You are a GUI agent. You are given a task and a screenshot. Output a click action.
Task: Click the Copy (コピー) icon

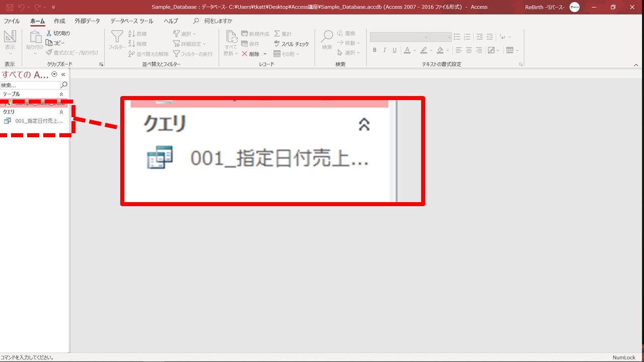click(49, 43)
